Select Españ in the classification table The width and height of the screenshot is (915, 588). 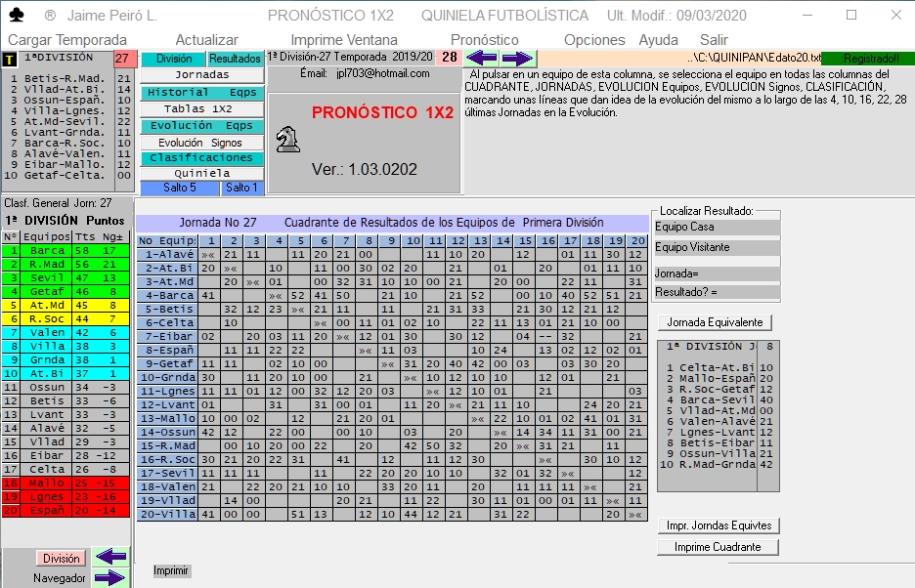tap(47, 511)
